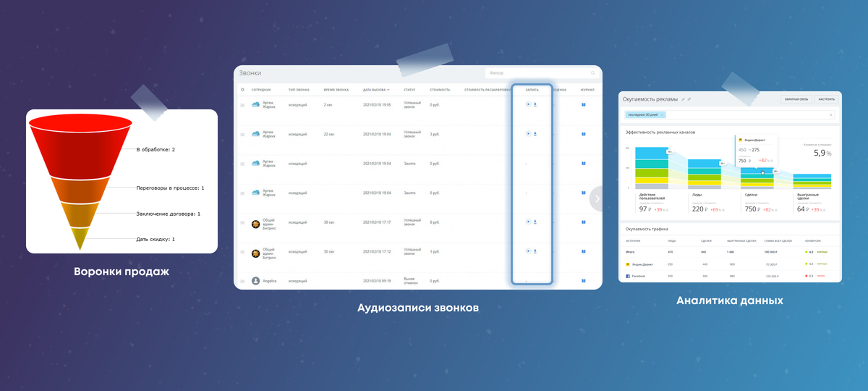
Task: Clear the analytics filter field with X
Action: tap(830, 114)
